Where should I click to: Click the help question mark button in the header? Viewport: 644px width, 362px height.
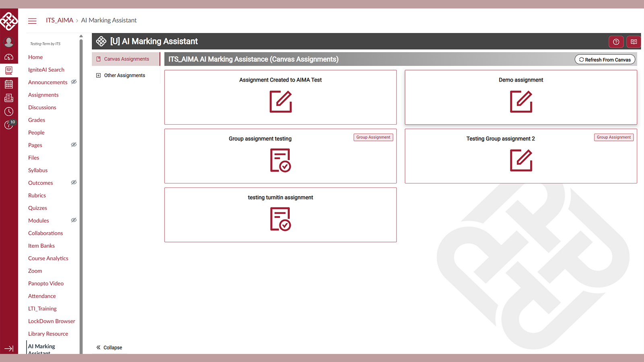point(616,42)
